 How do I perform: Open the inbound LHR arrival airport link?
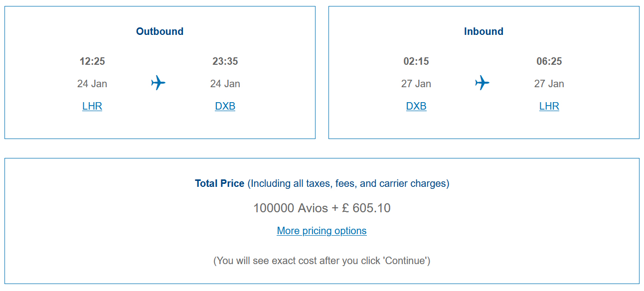pyautogui.click(x=549, y=106)
